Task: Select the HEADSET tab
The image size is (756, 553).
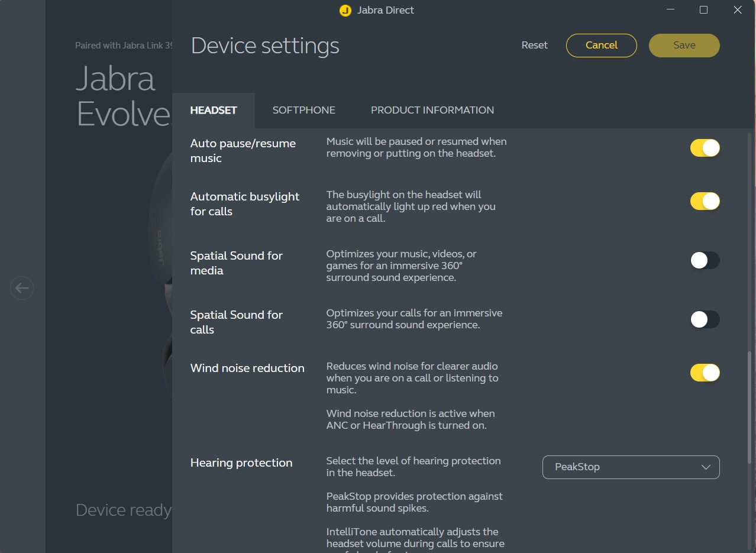Action: tap(214, 110)
